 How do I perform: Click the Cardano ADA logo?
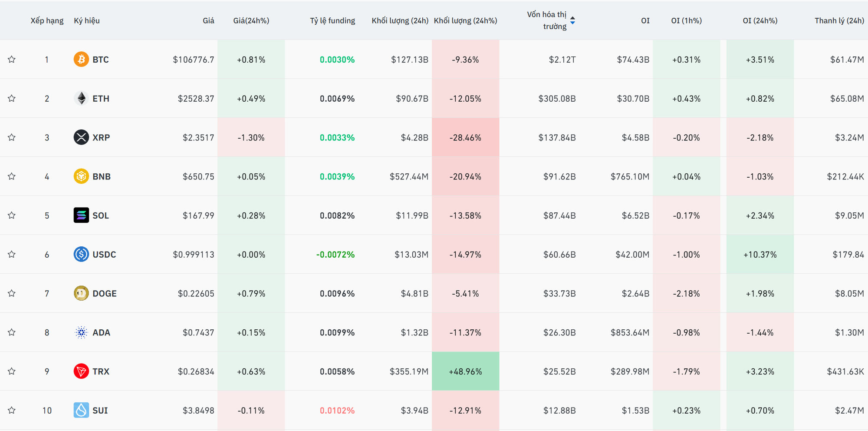(x=81, y=332)
